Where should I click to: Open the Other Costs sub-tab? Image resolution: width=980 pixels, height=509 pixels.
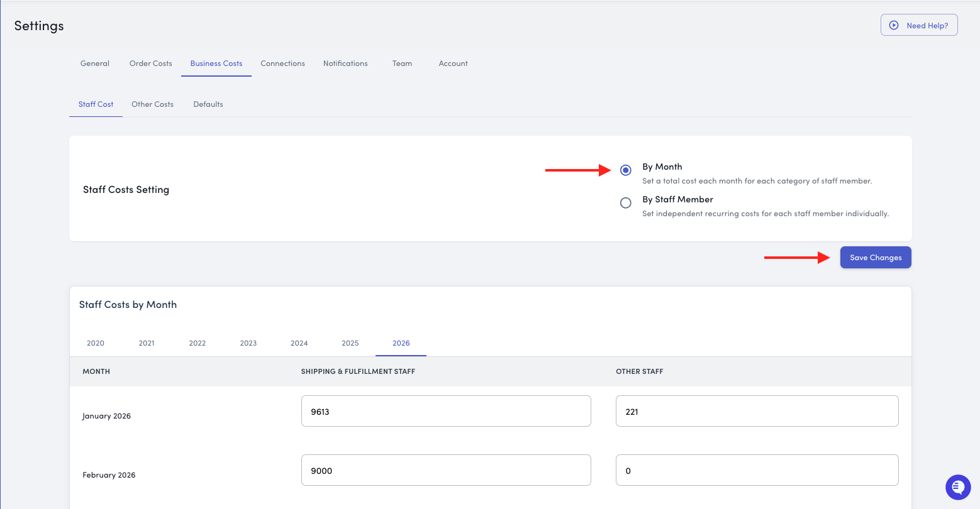[x=152, y=104]
